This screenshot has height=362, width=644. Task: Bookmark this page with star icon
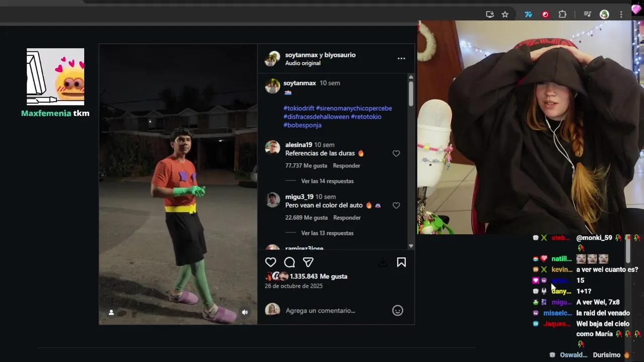pos(505,15)
